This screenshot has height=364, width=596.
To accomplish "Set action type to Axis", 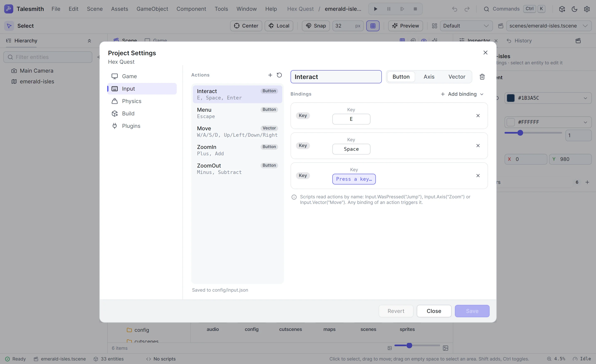I will (429, 77).
